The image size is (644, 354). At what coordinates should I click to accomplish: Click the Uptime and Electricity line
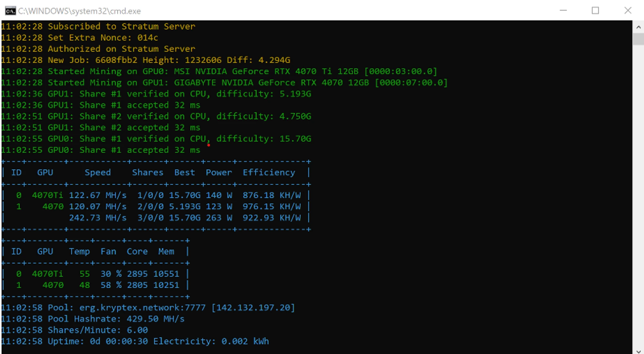(x=135, y=341)
